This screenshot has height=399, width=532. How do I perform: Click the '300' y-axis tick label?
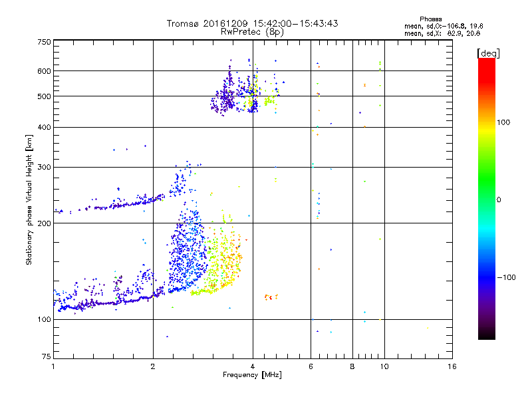(44, 168)
